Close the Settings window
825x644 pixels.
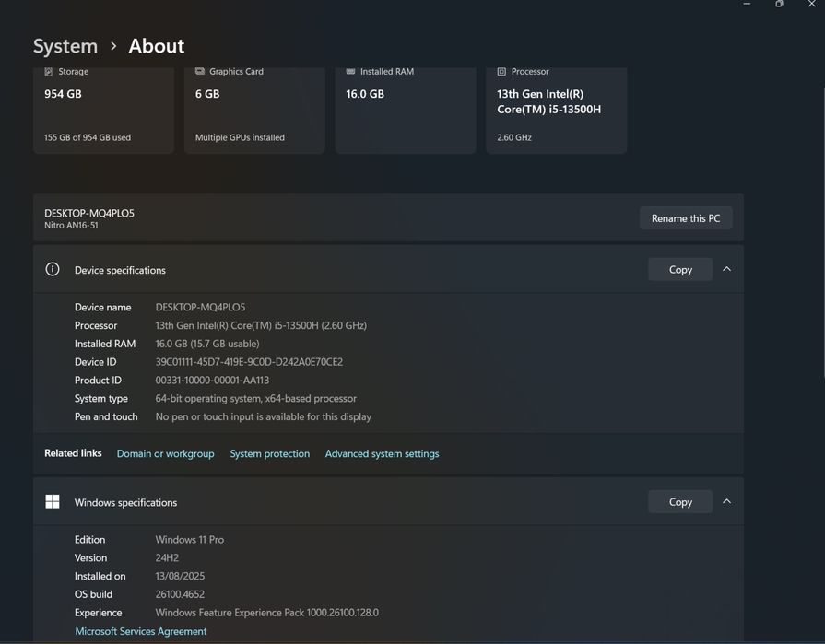click(x=811, y=4)
